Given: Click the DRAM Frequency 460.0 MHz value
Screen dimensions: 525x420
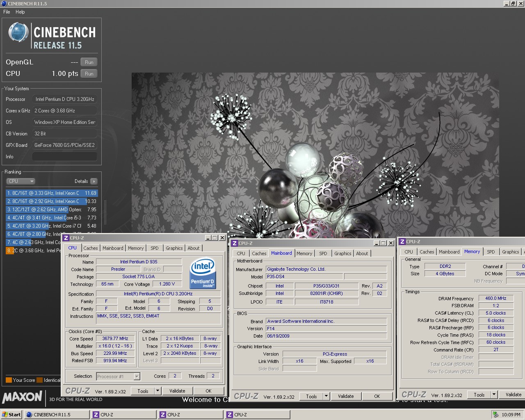Looking at the screenshot, I should coord(496,299).
